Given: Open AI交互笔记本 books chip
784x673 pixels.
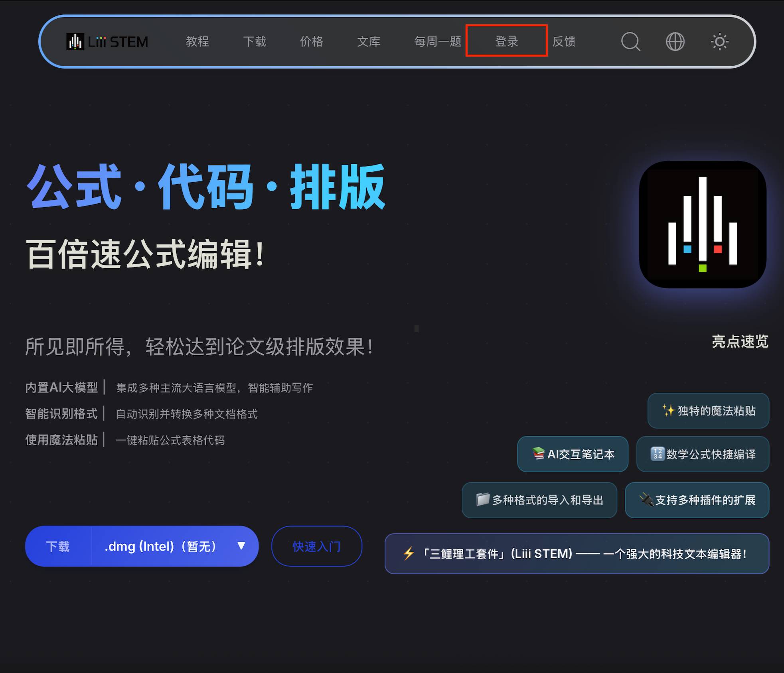Looking at the screenshot, I should pyautogui.click(x=573, y=454).
